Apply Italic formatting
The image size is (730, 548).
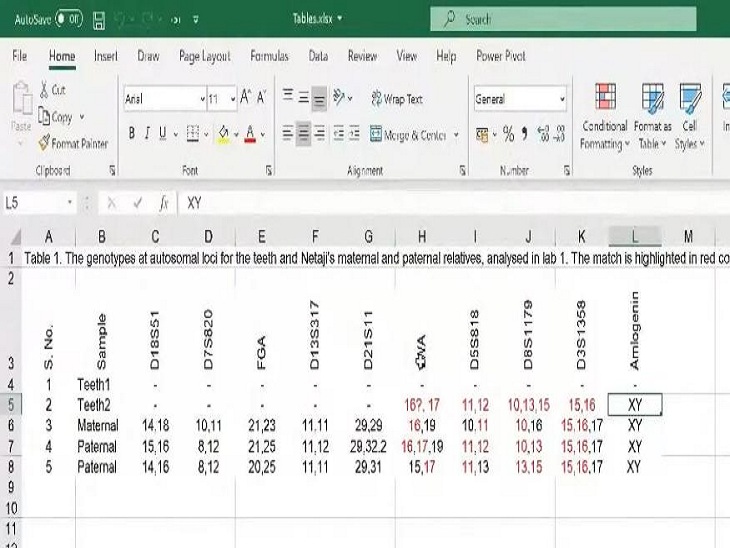coord(147,134)
